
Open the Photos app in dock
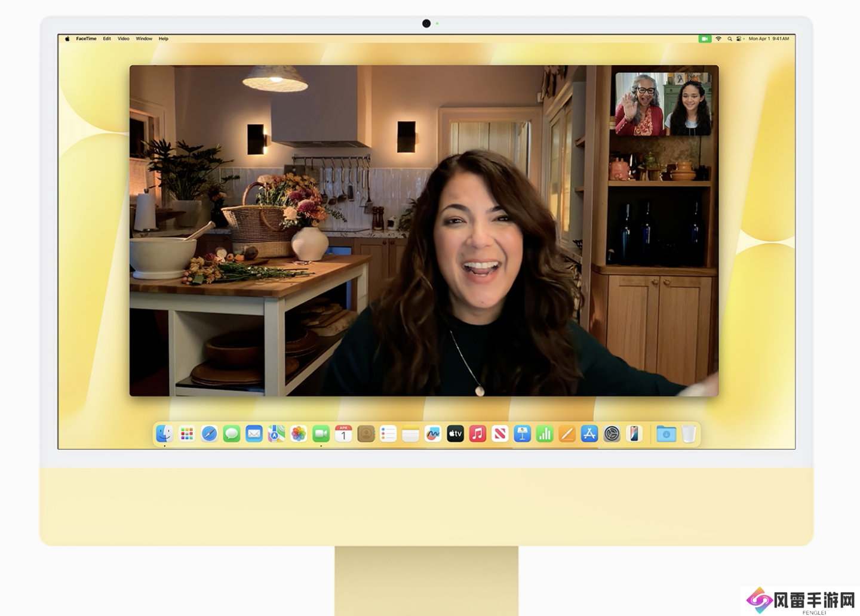[299, 434]
